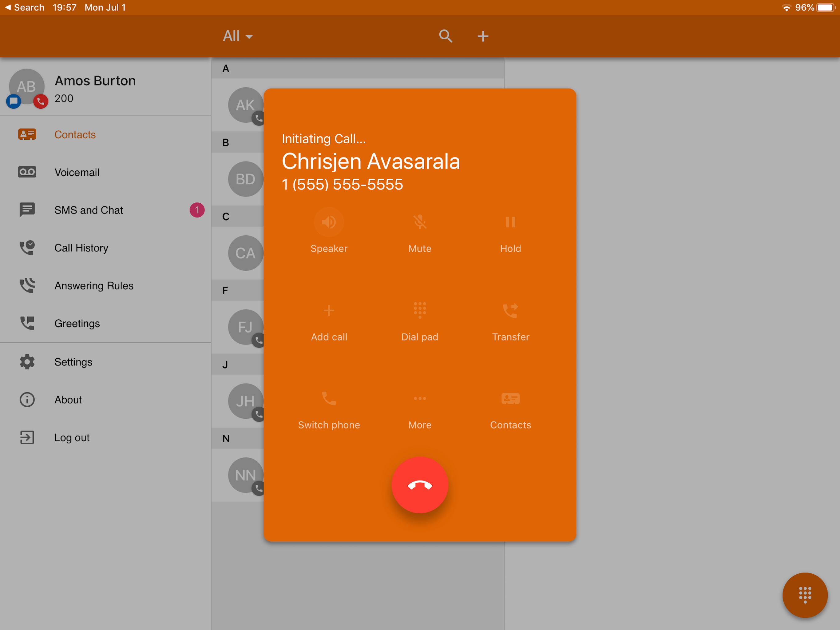The image size is (840, 630).
Task: Click the SMS unread badge showing 1
Action: 197,210
